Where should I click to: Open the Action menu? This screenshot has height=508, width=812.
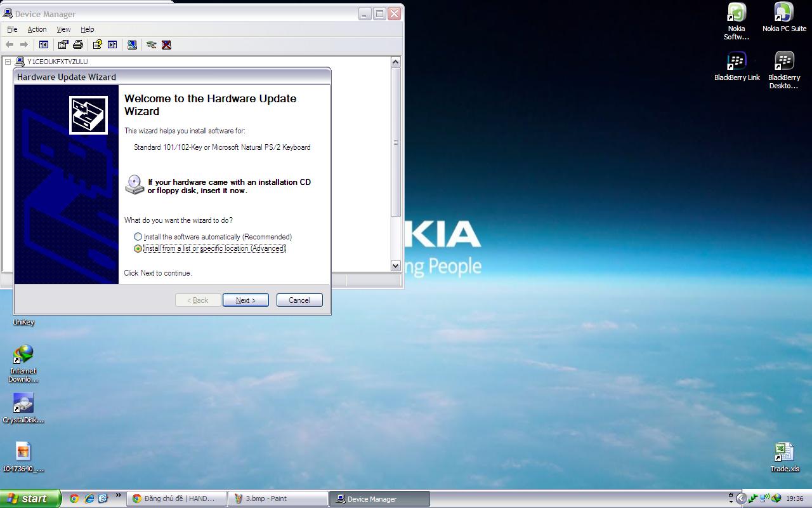coord(37,29)
